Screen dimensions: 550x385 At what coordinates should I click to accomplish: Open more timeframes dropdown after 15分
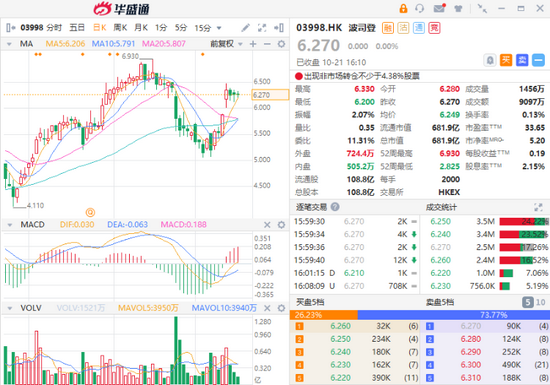click(x=219, y=28)
